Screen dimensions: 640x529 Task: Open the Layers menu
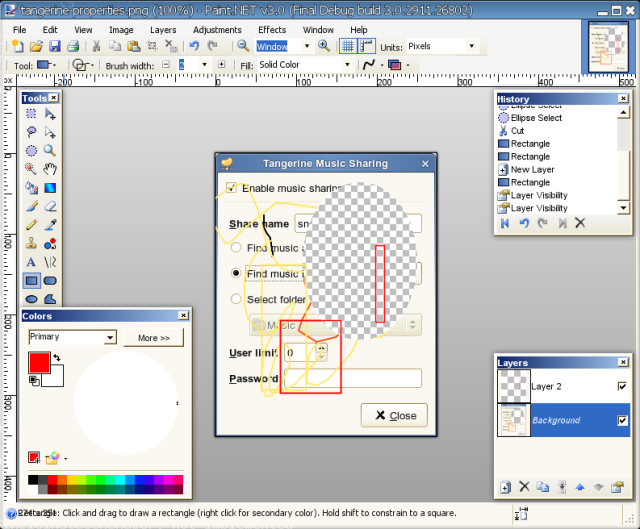tap(163, 30)
